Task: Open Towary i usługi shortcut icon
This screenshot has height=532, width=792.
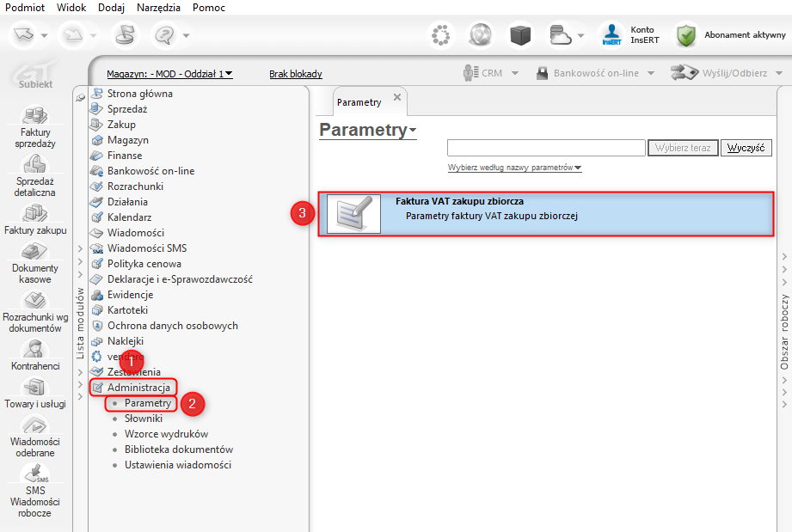Action: (34, 387)
